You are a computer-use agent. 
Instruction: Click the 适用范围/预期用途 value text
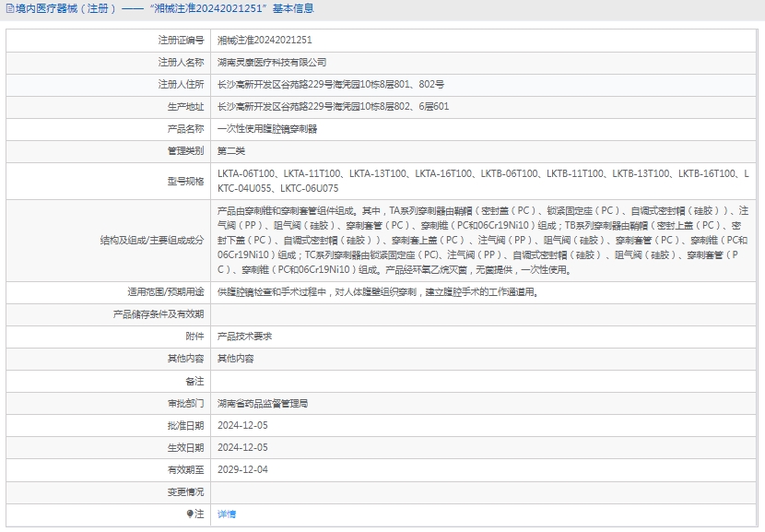point(376,292)
